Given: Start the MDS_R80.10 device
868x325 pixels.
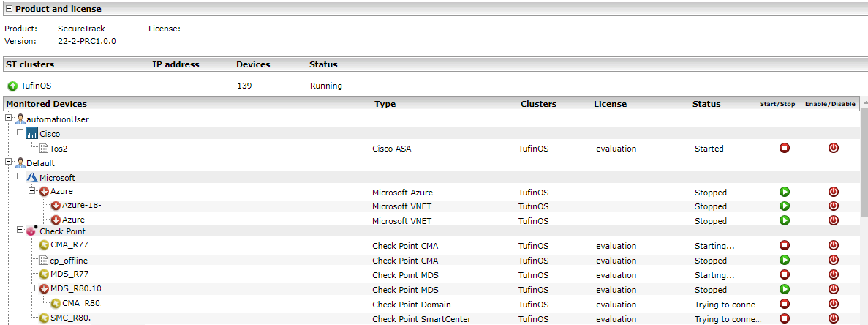Looking at the screenshot, I should (x=784, y=289).
